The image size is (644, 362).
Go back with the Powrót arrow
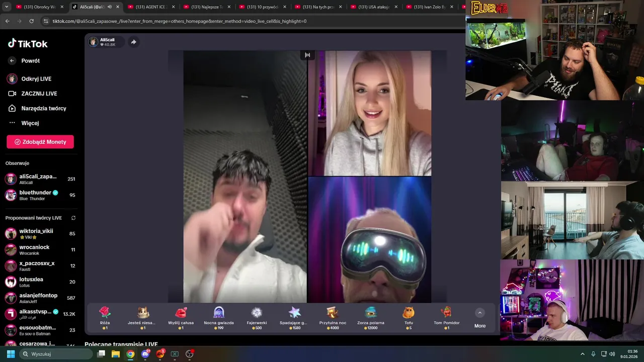[12, 61]
